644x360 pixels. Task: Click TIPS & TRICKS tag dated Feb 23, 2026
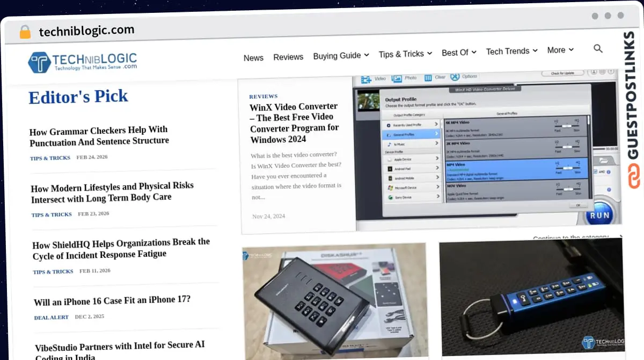52,215
